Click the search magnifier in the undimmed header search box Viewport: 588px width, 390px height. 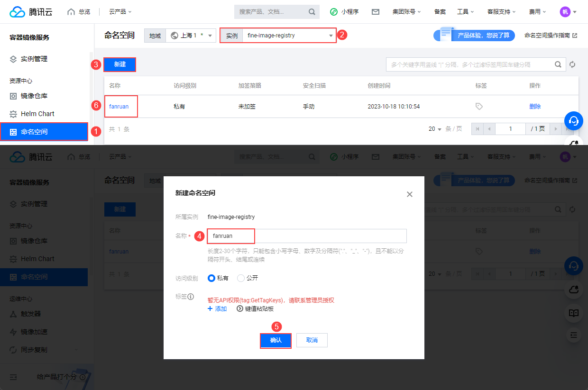coord(312,12)
